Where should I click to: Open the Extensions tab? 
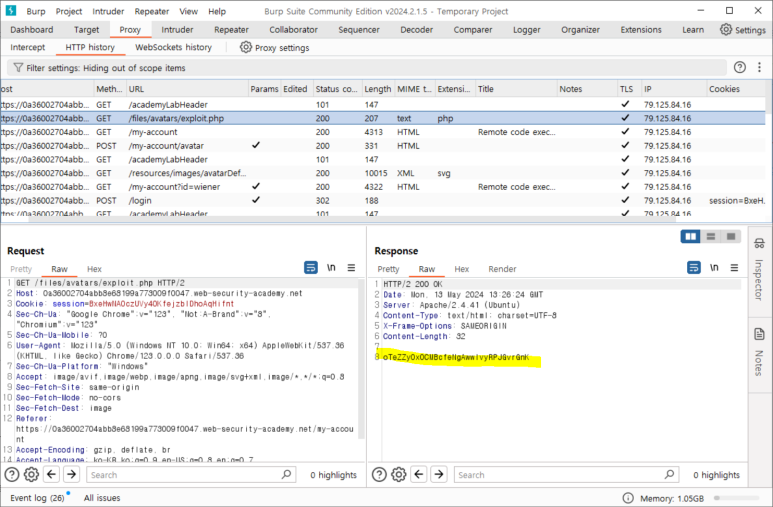pos(641,30)
